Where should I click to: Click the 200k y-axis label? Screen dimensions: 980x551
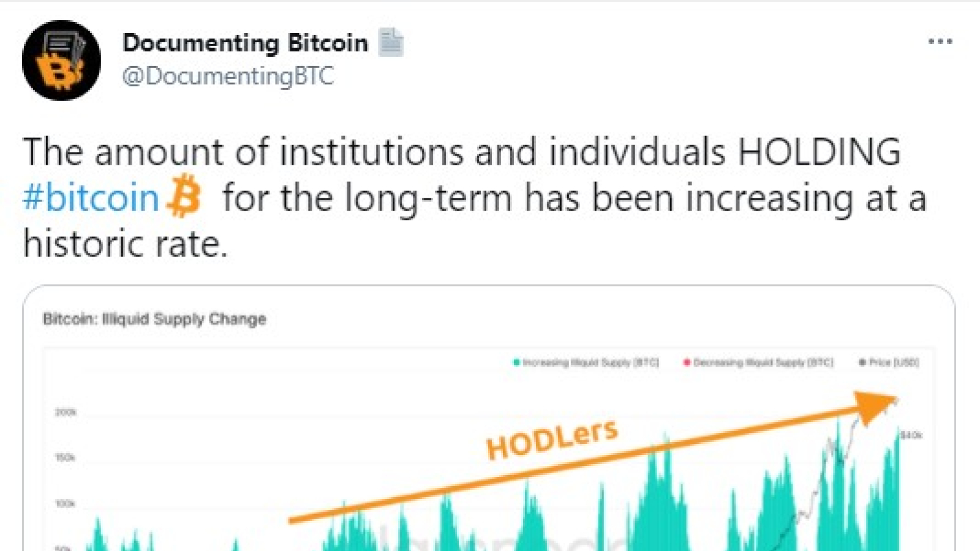coord(66,413)
